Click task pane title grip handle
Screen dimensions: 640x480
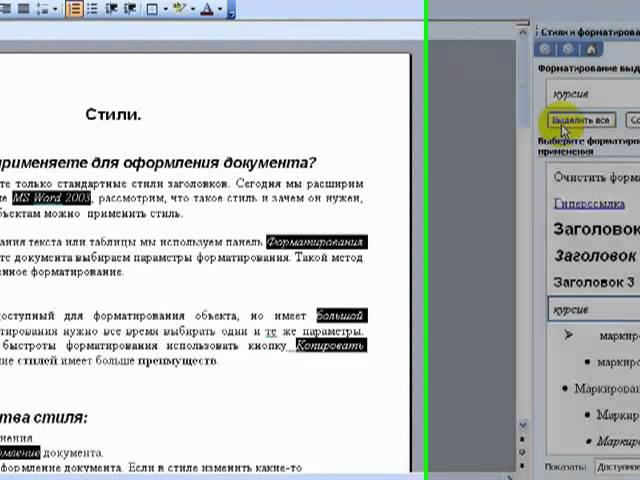coord(537,32)
